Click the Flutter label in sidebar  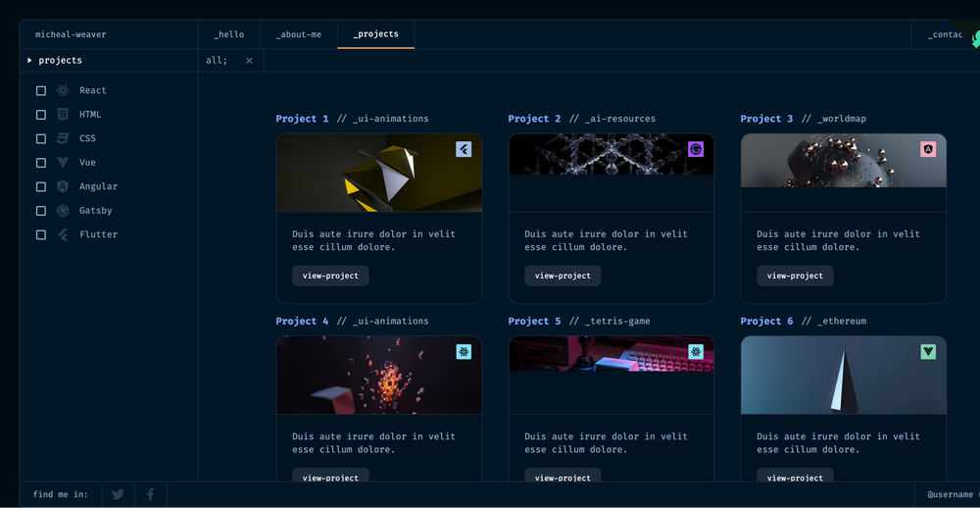click(x=99, y=234)
